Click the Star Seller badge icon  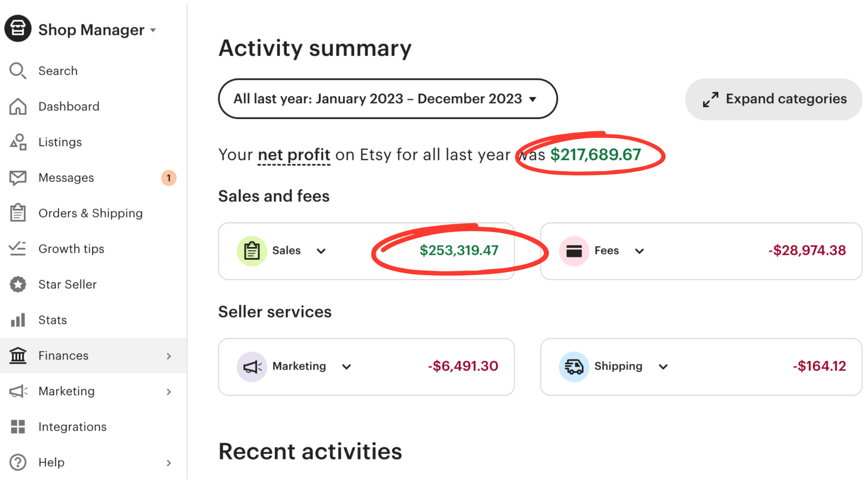click(18, 284)
